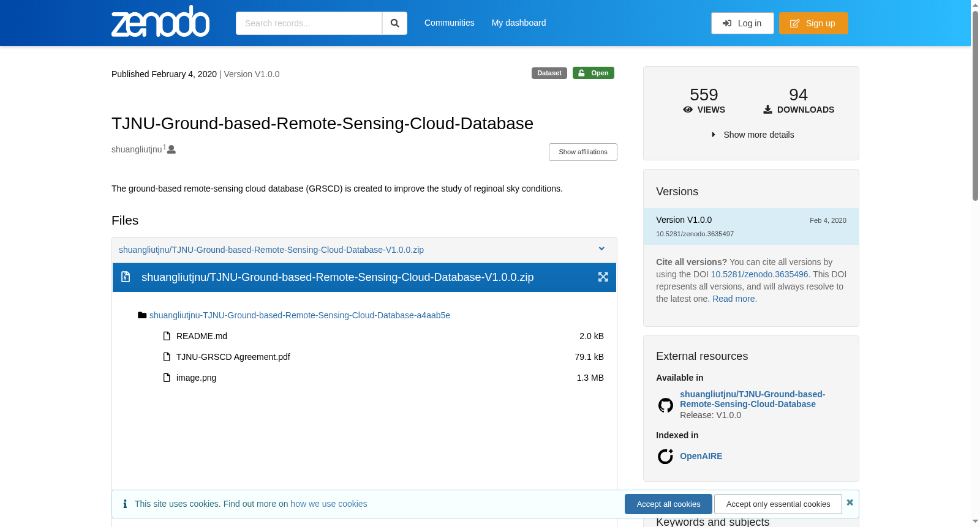
Task: Click author name shuangliutjnu
Action: point(137,149)
